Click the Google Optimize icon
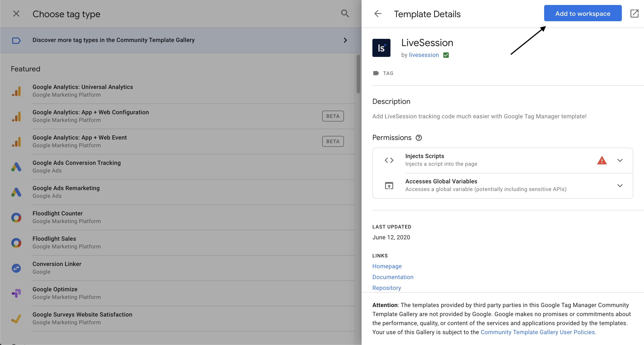 click(16, 293)
